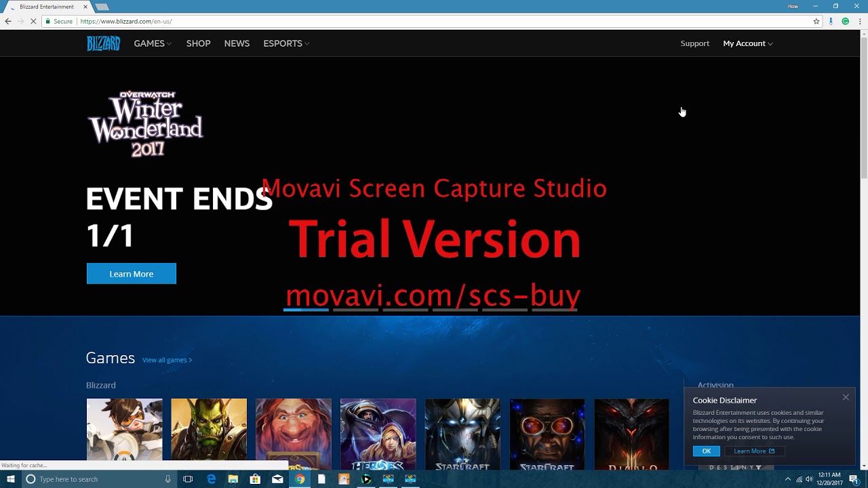
Task: Open the Hearthstone game tile
Action: coord(294,434)
